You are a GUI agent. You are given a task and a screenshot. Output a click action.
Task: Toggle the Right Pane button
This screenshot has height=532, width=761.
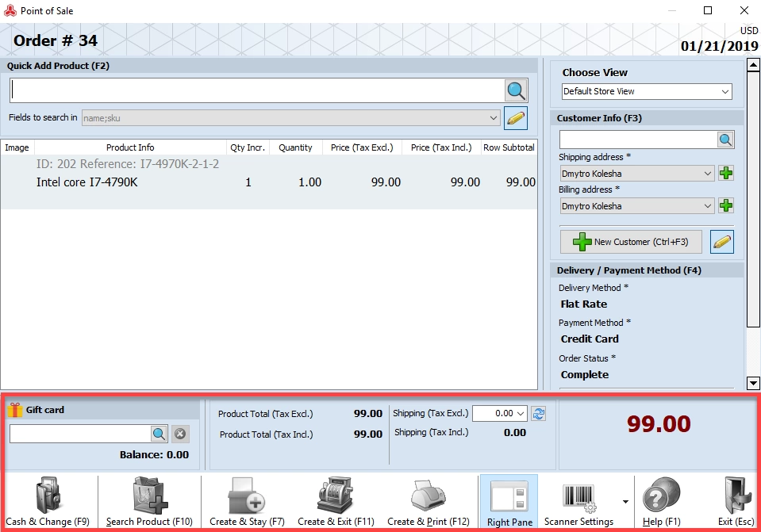coord(509,502)
